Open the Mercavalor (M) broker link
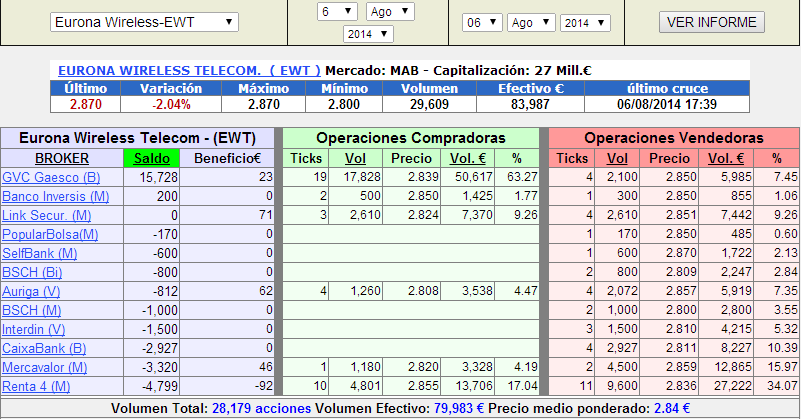 pos(46,367)
